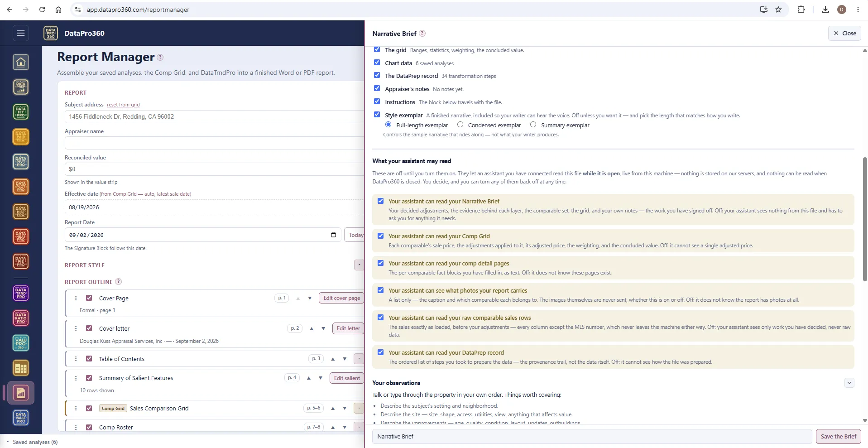Open help icon next to Report Manager title
This screenshot has height=448, width=868.
pos(160,57)
